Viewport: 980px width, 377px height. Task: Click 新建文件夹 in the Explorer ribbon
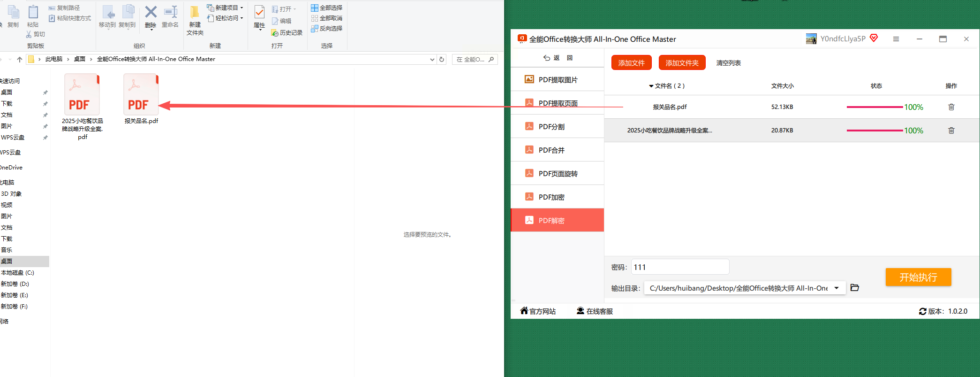coord(195,21)
